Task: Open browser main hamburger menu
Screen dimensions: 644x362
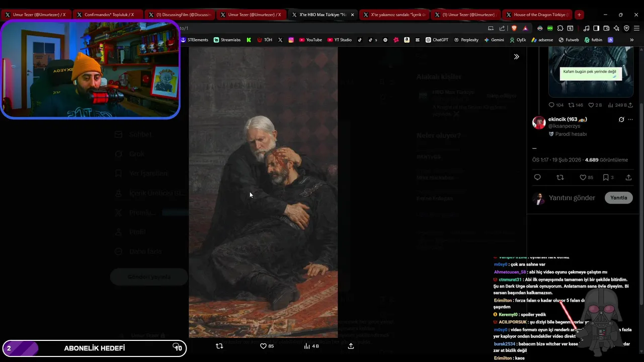Action: click(636, 28)
